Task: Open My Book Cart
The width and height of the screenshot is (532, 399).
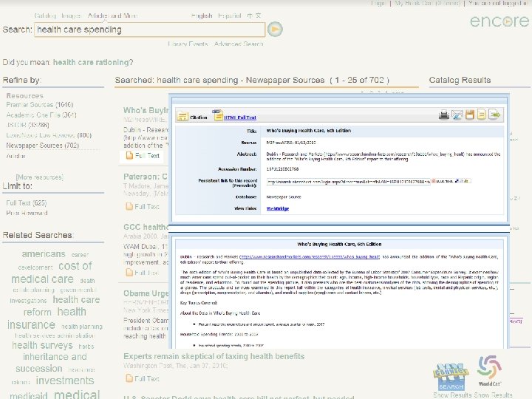Action: point(427,4)
